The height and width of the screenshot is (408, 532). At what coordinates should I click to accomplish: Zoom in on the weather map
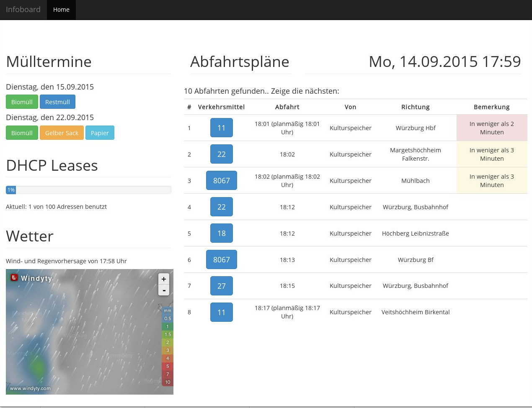163,279
